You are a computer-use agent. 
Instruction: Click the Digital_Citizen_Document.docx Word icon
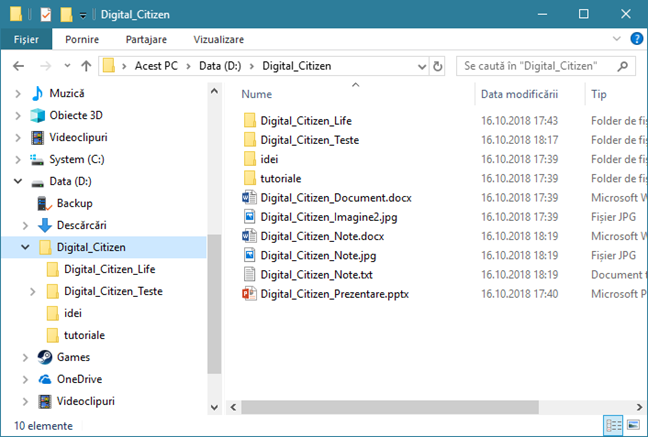click(x=249, y=198)
